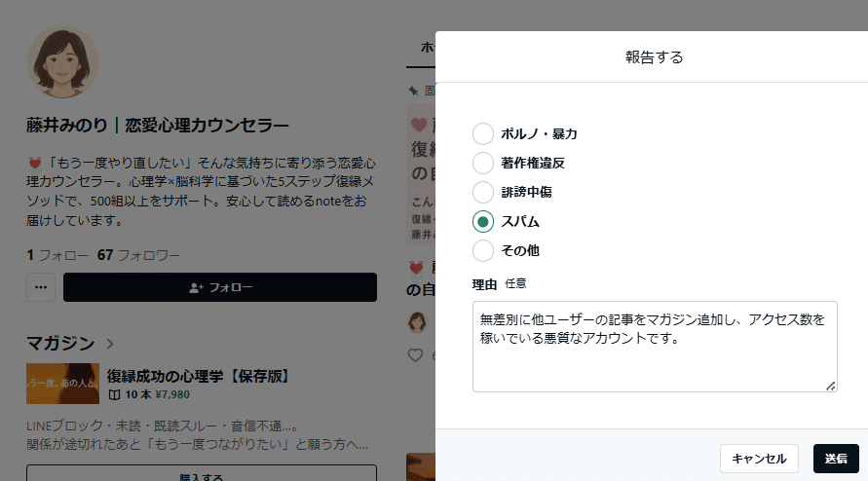
Task: Cancel the report with キャンセル
Action: tap(759, 459)
